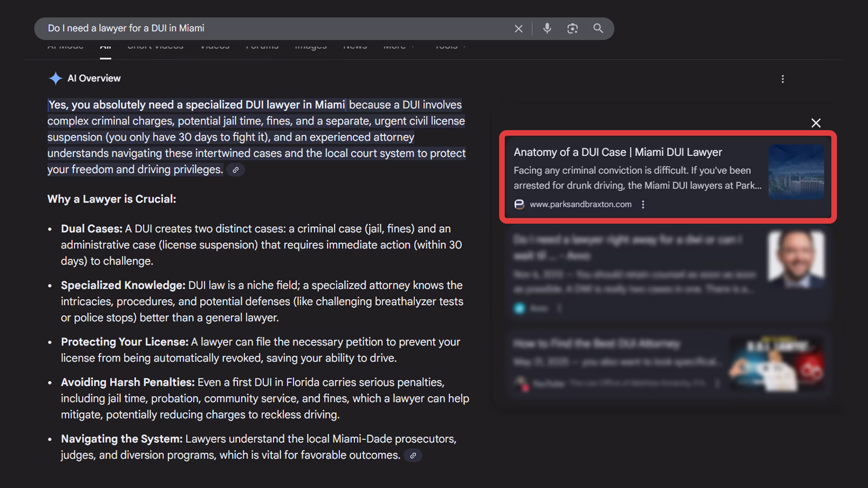Open source link chip after 'driving privileges.'

[236, 170]
